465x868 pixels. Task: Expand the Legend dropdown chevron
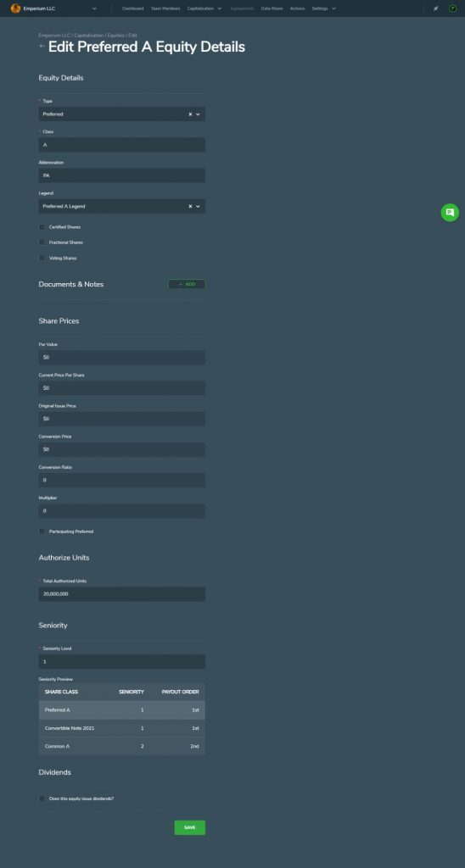198,206
